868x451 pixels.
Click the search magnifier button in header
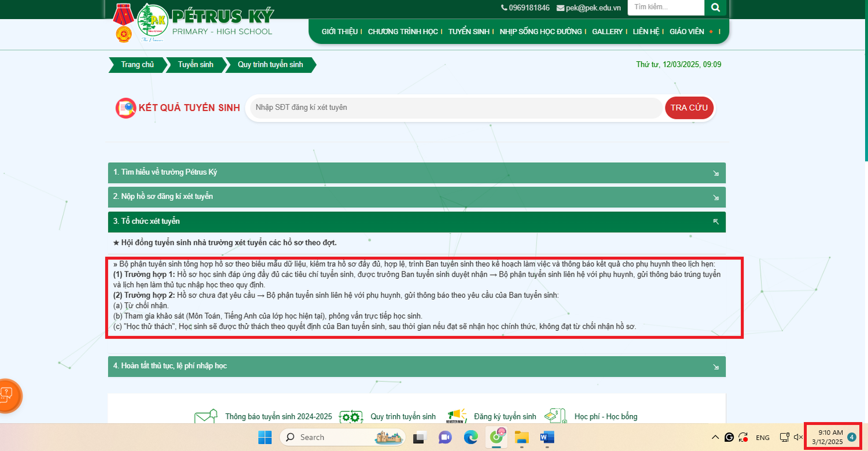point(715,8)
